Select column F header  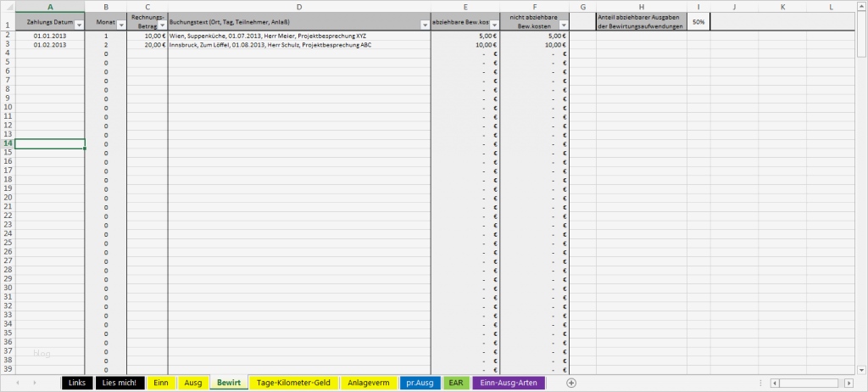click(535, 7)
